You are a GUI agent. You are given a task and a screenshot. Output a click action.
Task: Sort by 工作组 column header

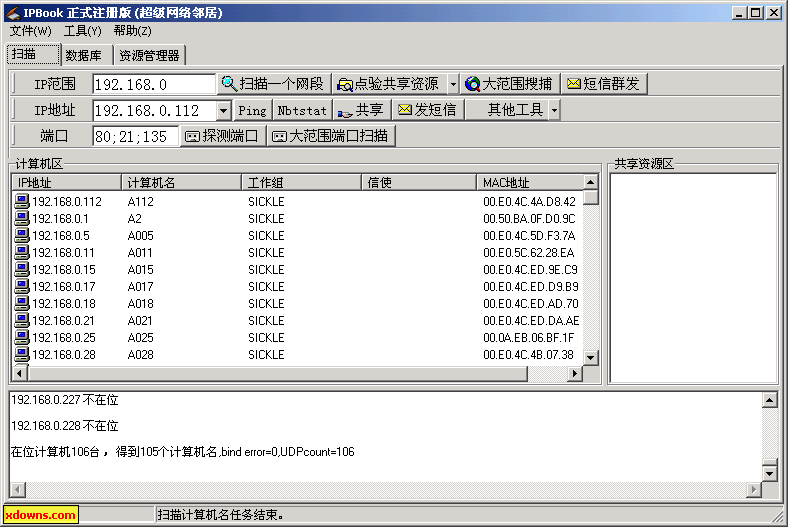(x=302, y=182)
